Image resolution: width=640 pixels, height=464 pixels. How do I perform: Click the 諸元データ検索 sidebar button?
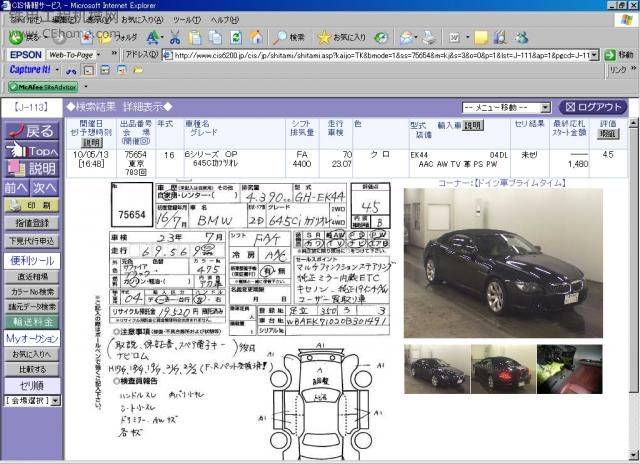(32, 307)
